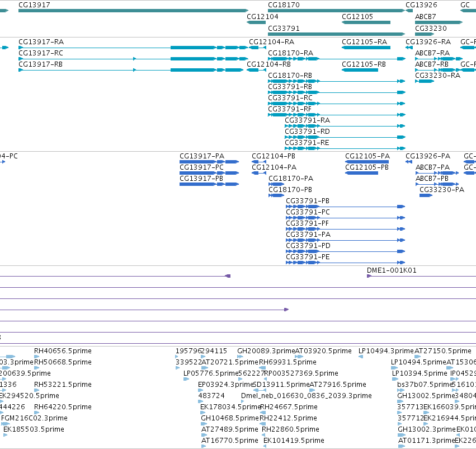Click protein label CG13917-PC
The width and height of the screenshot is (476, 449).
tap(201, 167)
